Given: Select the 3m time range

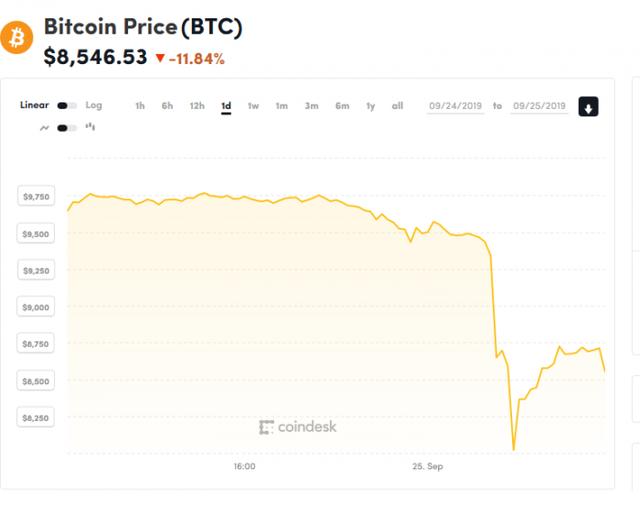Looking at the screenshot, I should [312, 105].
